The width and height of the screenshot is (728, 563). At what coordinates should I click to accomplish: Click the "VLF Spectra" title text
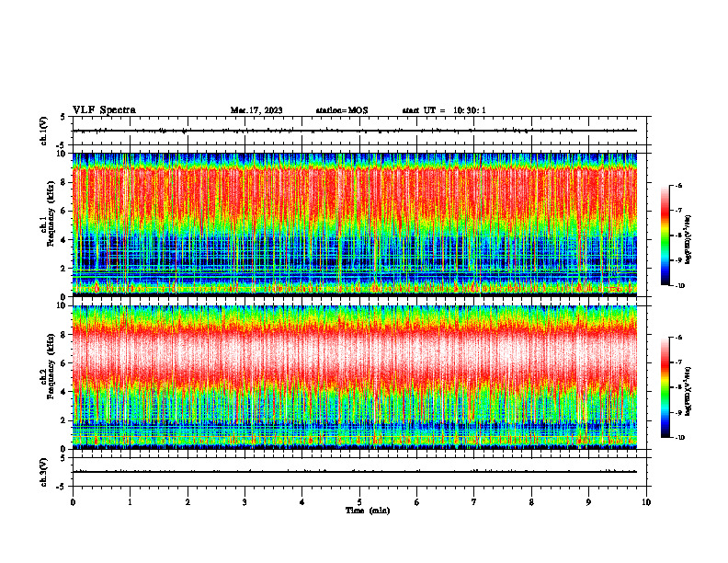[104, 110]
